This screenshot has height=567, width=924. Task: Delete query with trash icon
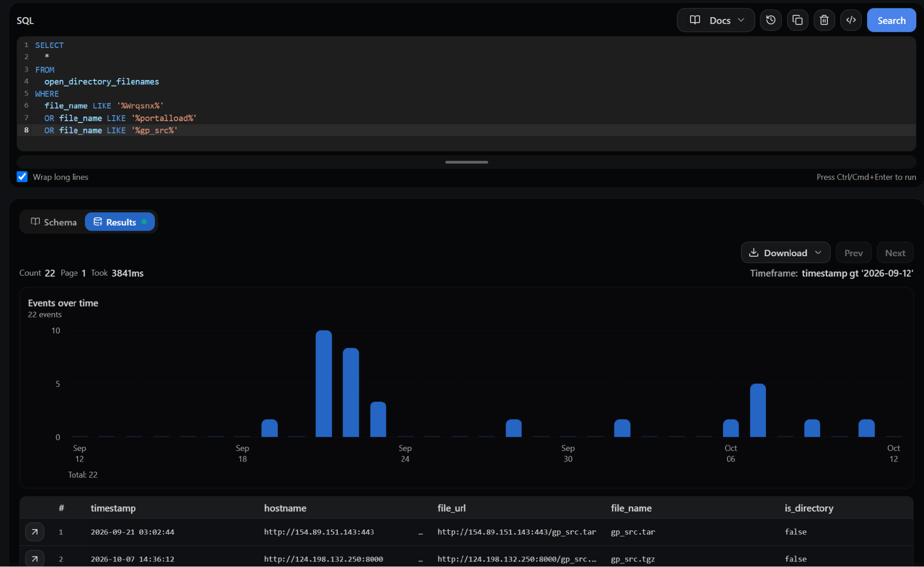pos(824,20)
